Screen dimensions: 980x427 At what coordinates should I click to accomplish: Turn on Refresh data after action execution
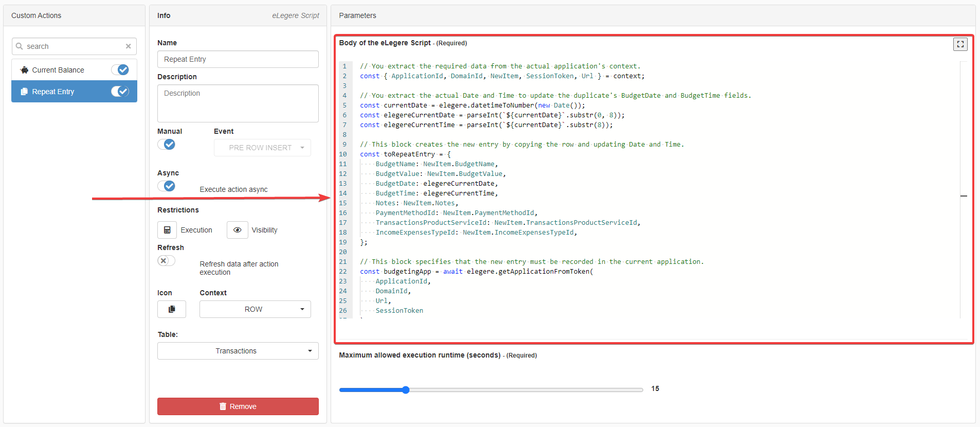[167, 261]
